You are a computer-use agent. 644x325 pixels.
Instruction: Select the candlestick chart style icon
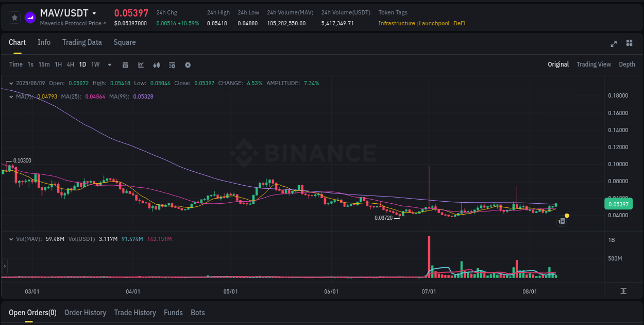(x=157, y=65)
